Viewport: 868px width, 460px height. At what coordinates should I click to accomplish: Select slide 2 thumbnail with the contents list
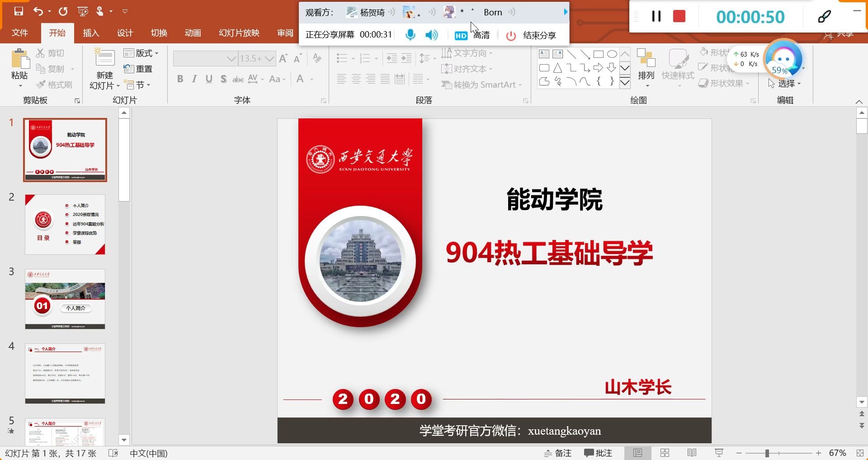coord(65,225)
